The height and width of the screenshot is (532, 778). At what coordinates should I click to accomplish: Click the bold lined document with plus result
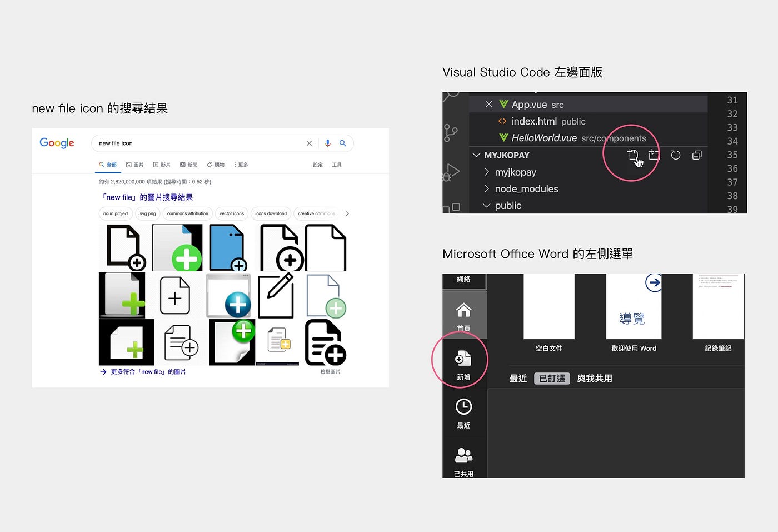click(x=325, y=342)
